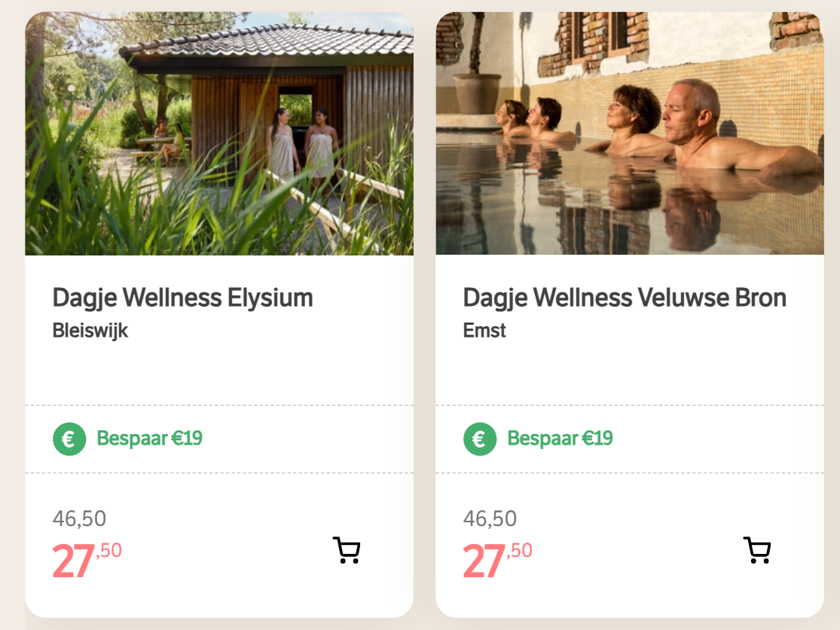Click the Emst location label
The width and height of the screenshot is (840, 630).
pos(484,330)
